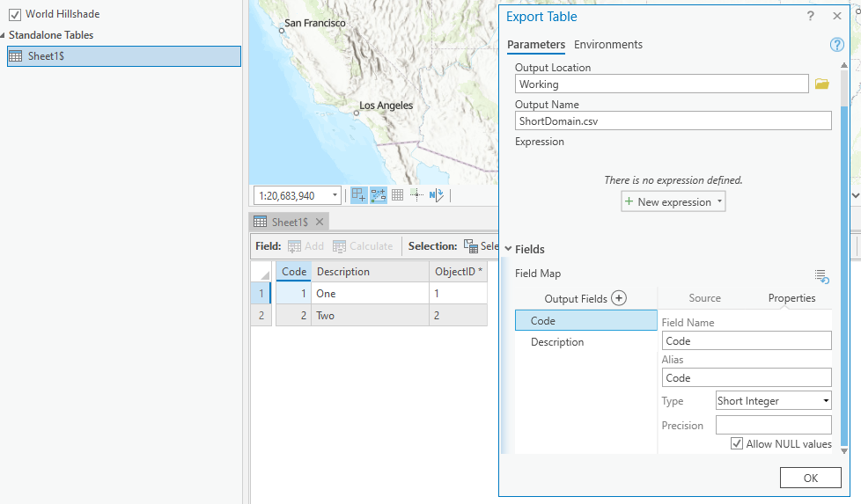Screen dimensions: 861x504
Task: Click the Alias input box
Action: point(747,378)
